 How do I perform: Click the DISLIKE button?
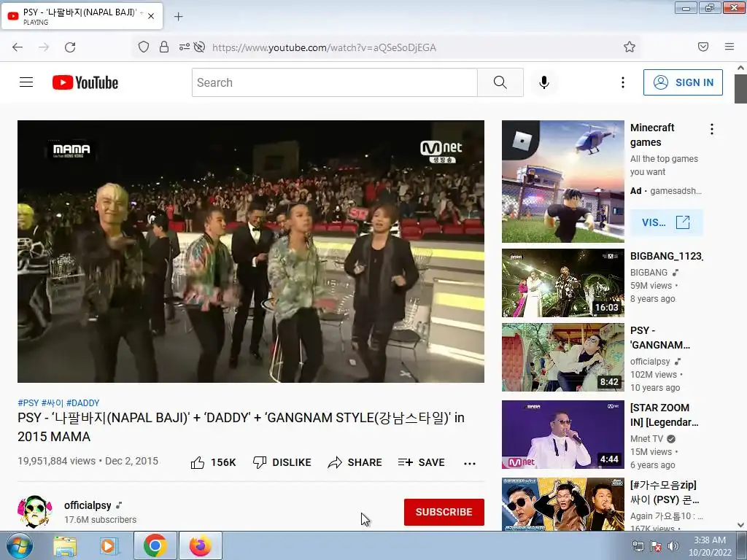282,462
